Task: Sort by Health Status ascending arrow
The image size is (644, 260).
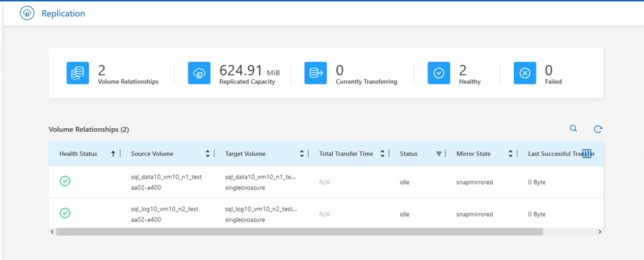Action: coord(113,154)
